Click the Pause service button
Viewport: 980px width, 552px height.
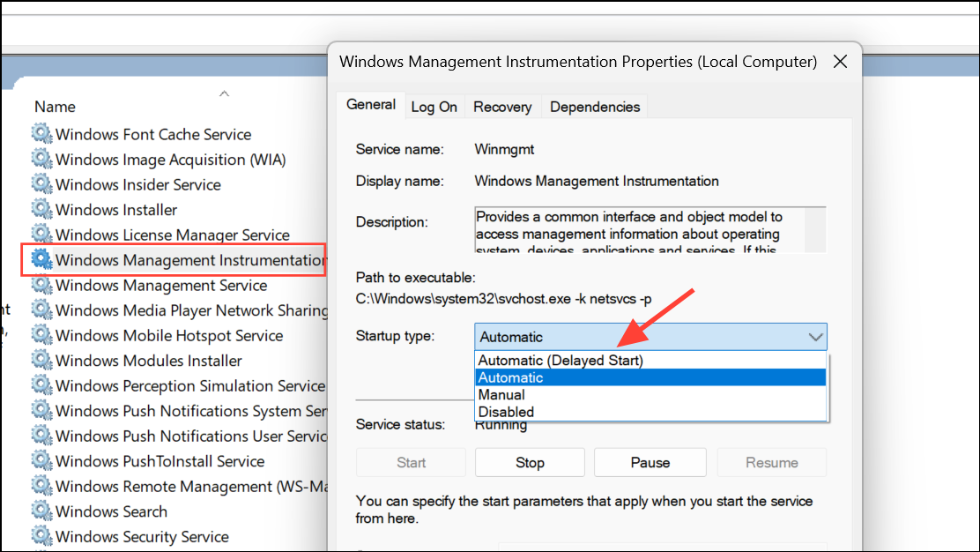pos(650,463)
